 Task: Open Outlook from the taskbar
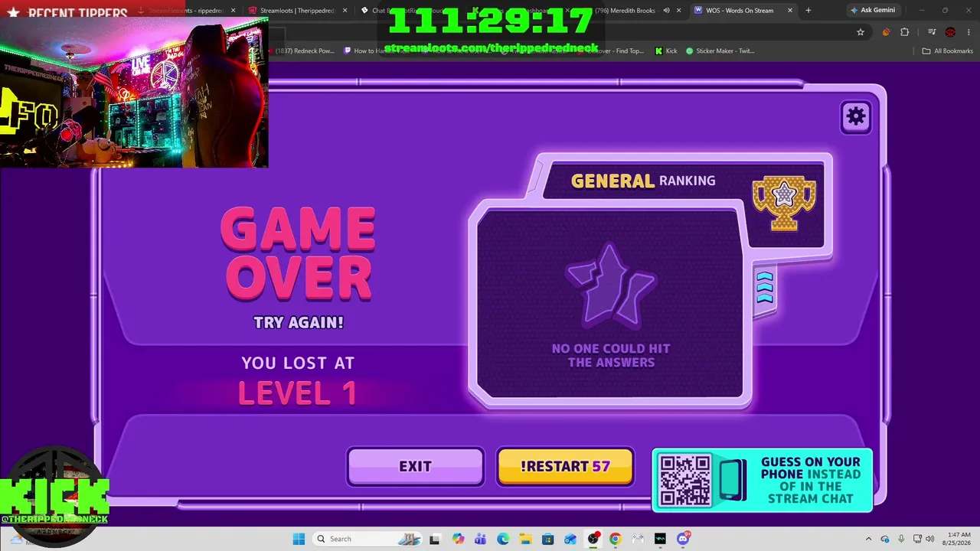click(x=570, y=539)
